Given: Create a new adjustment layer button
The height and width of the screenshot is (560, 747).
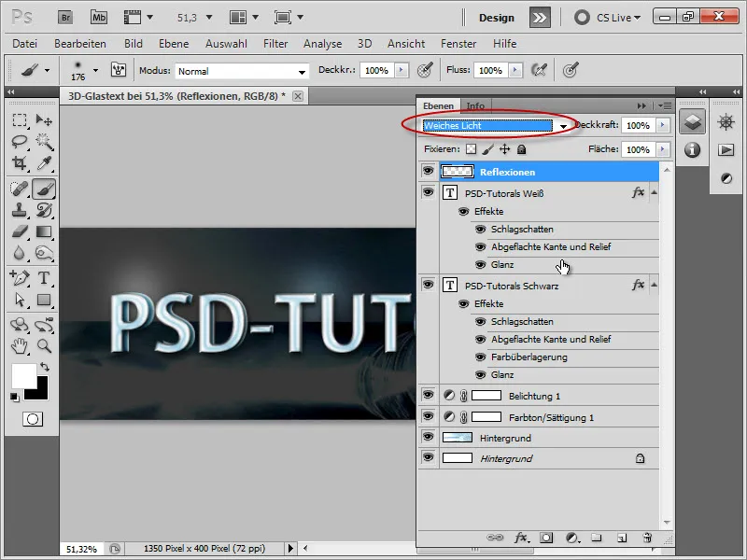Looking at the screenshot, I should 572,538.
